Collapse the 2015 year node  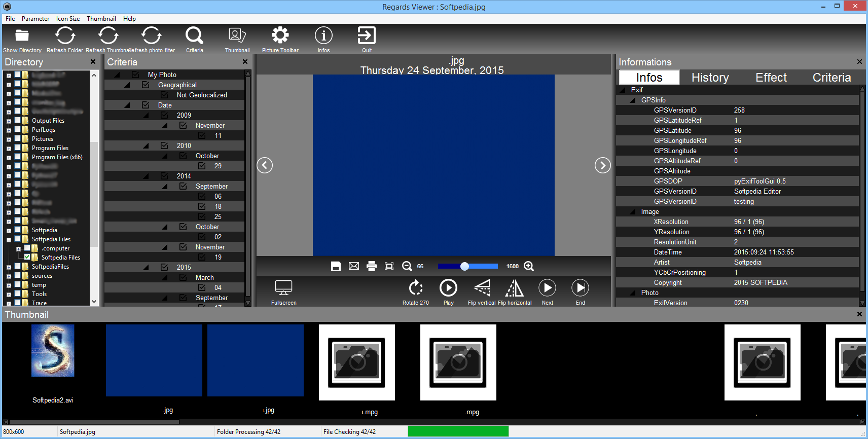[146, 267]
